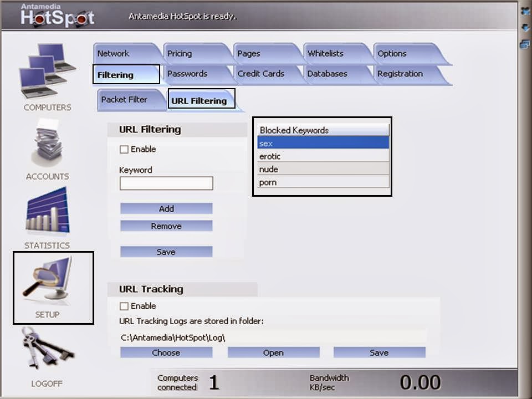Image resolution: width=532 pixels, height=399 pixels.
Task: Open the Databases tab
Action: tap(336, 74)
